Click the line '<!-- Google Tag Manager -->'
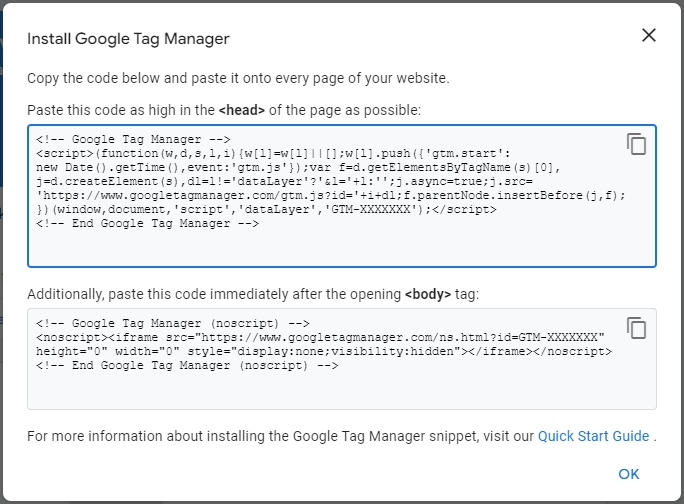Screen dimensions: 684x504 pyautogui.click(x=133, y=140)
